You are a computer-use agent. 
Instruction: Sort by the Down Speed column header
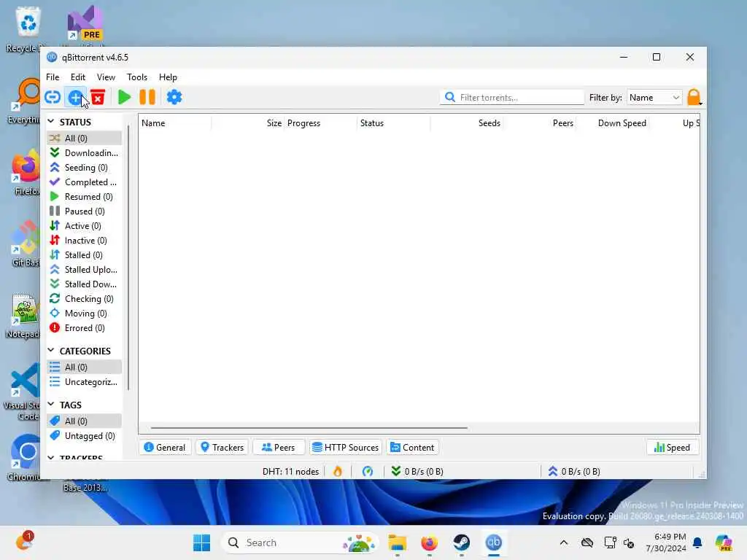(x=613, y=123)
